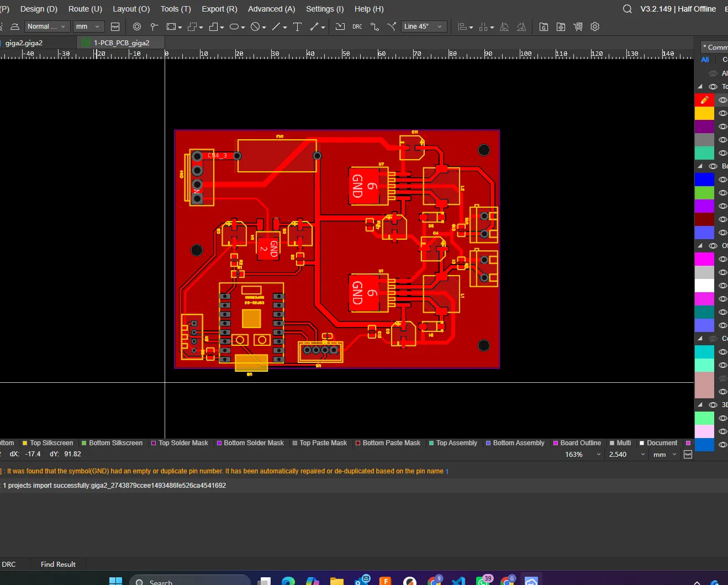
Task: Toggle visibility of the bright green layer
Action: tap(722, 193)
